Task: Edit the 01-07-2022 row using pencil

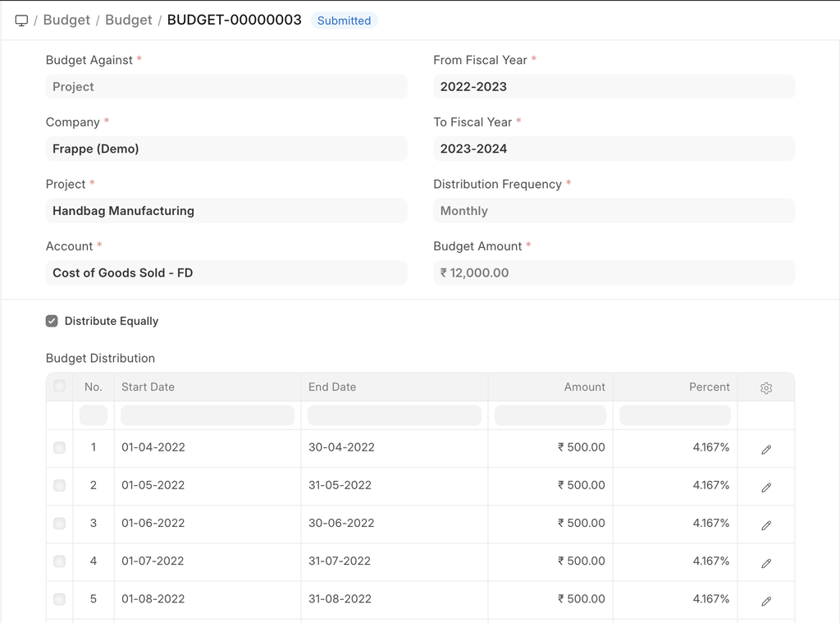Action: 766,563
